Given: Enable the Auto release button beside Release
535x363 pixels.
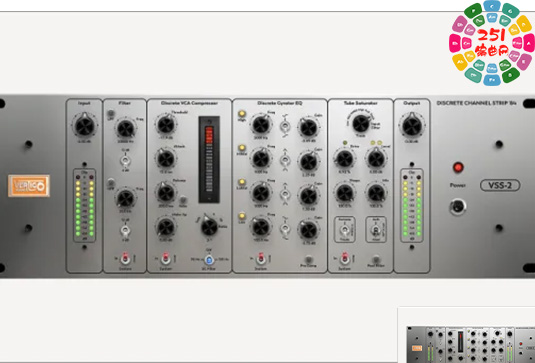Looking at the screenshot, I should pos(183,199).
